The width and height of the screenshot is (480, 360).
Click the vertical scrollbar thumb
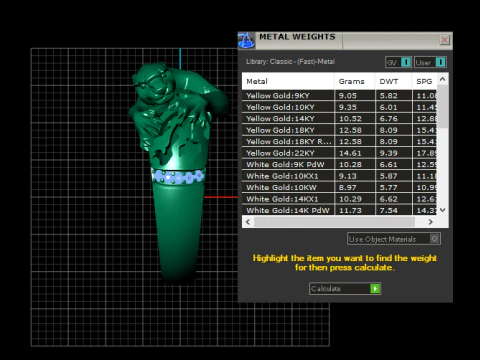(442, 106)
